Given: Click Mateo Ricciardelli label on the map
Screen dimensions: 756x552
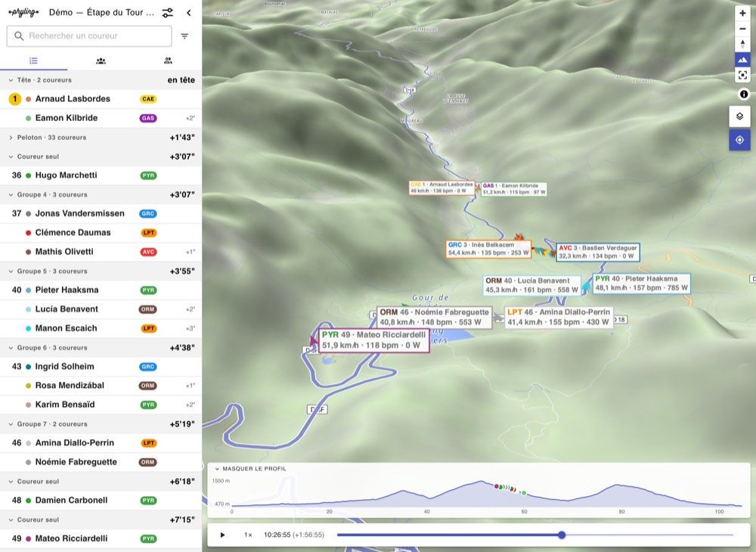Looking at the screenshot, I should tap(373, 340).
